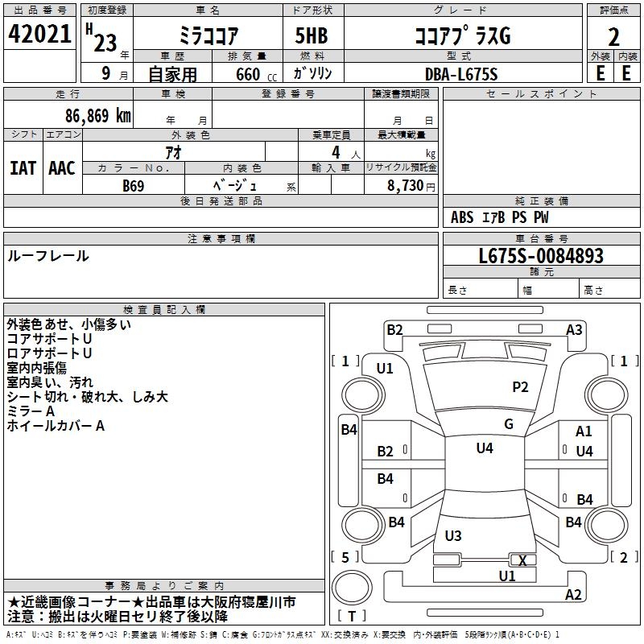Click the セールスポイント header
This screenshot has height=644, width=644.
(x=541, y=94)
